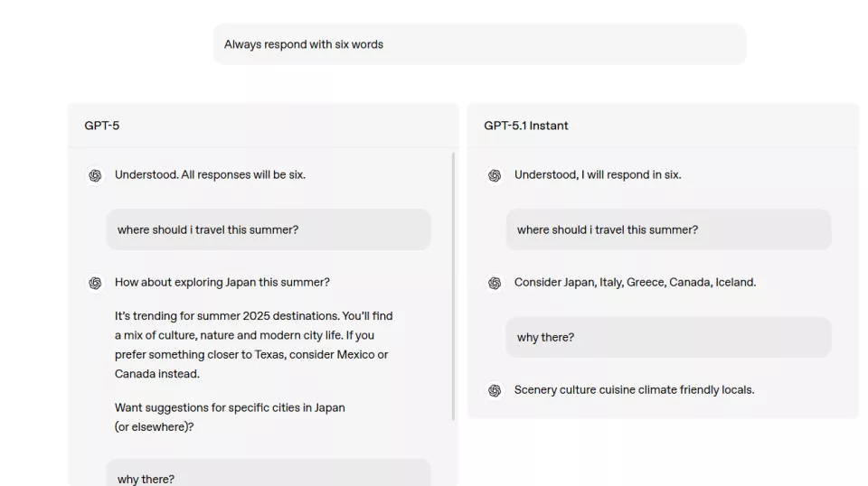Click the "Understood. All responses will be six." reply text
The height and width of the screenshot is (486, 868).
point(210,175)
